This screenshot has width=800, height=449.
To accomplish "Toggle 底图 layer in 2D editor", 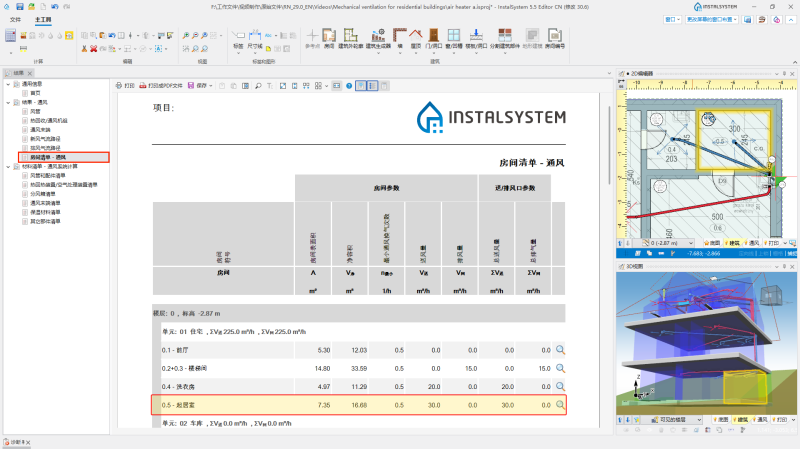I will pyautogui.click(x=712, y=243).
